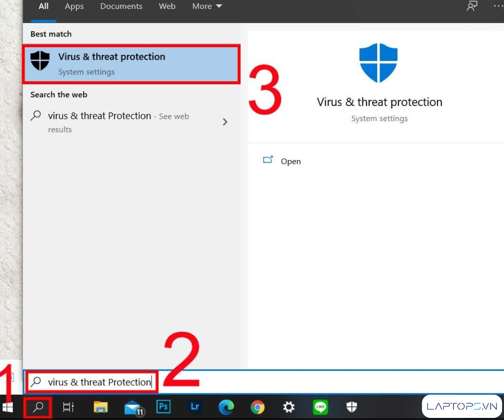Select the Web search tab

tap(167, 6)
